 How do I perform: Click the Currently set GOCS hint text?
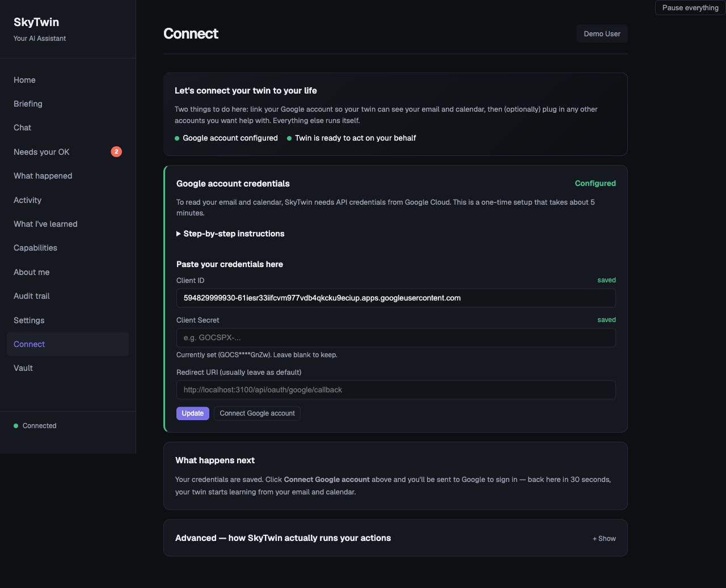tap(257, 355)
